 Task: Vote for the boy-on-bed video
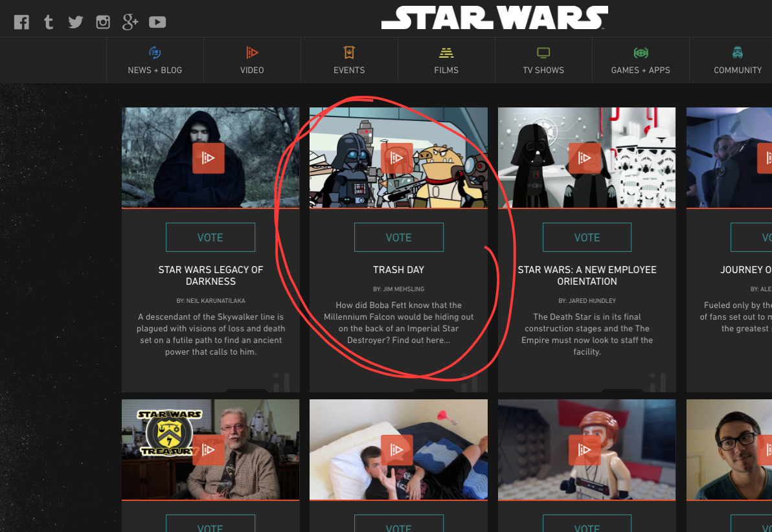(399, 524)
